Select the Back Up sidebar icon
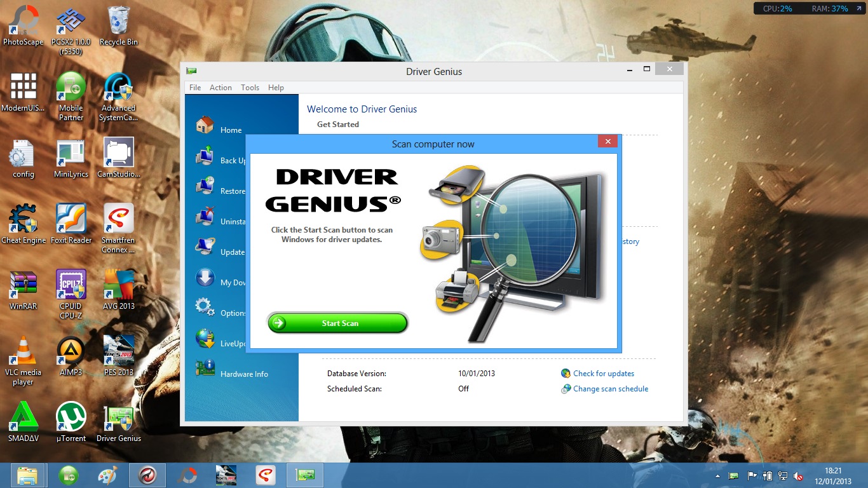 click(x=205, y=156)
